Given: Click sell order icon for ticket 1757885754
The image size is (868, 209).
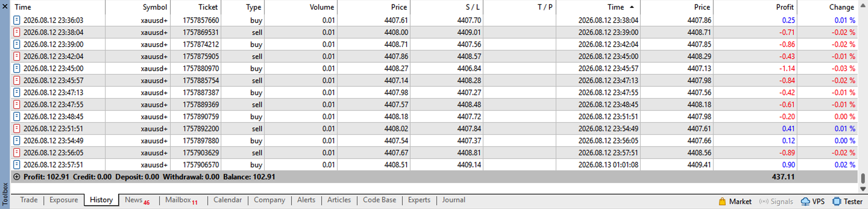Looking at the screenshot, I should click(x=17, y=80).
